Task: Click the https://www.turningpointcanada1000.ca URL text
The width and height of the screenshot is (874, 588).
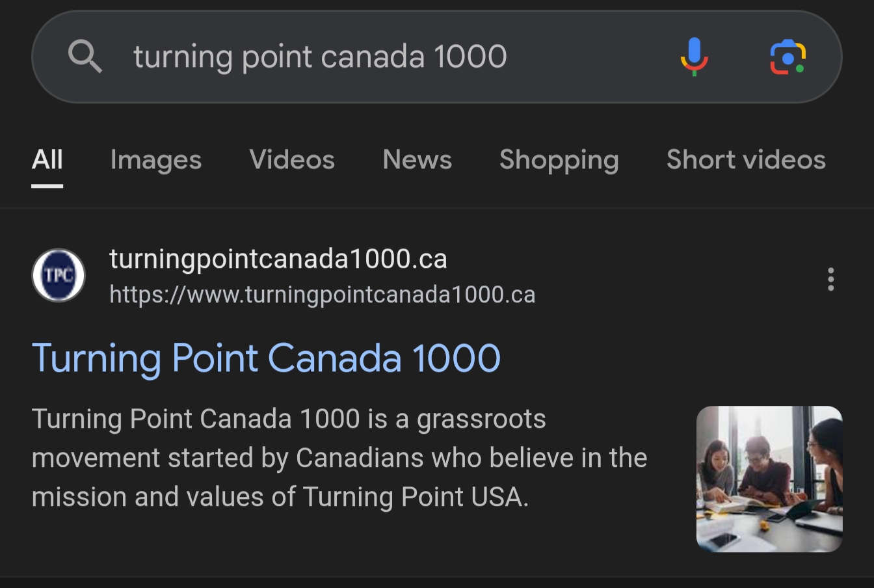Action: [322, 295]
